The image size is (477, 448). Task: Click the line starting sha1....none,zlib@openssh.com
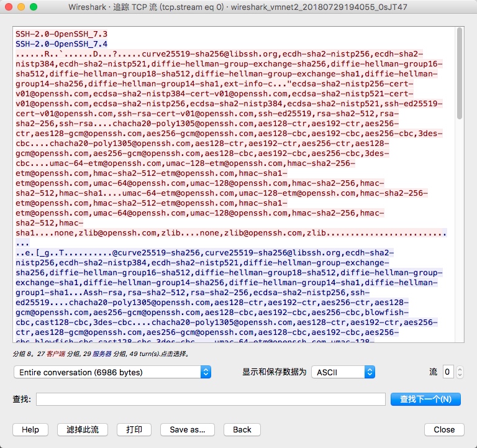pyautogui.click(x=231, y=233)
